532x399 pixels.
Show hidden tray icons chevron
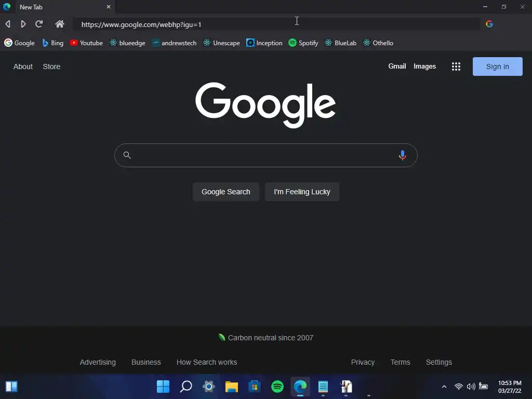point(444,387)
